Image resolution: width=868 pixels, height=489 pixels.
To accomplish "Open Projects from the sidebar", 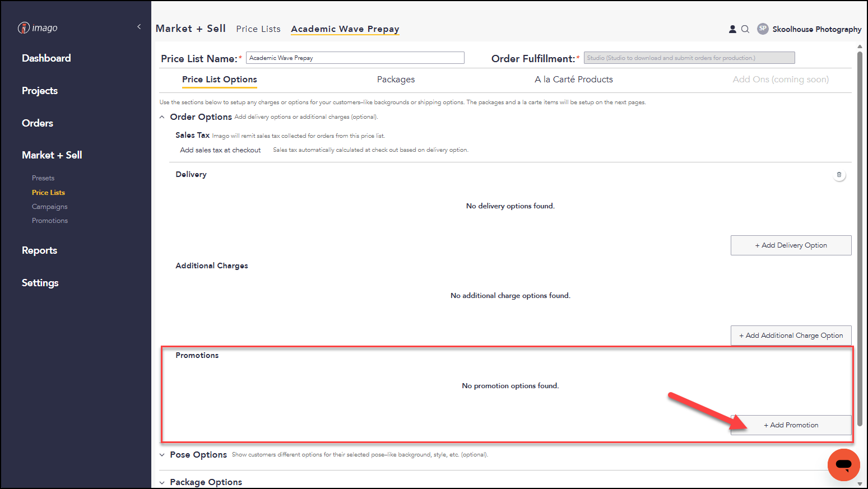I will tap(40, 91).
